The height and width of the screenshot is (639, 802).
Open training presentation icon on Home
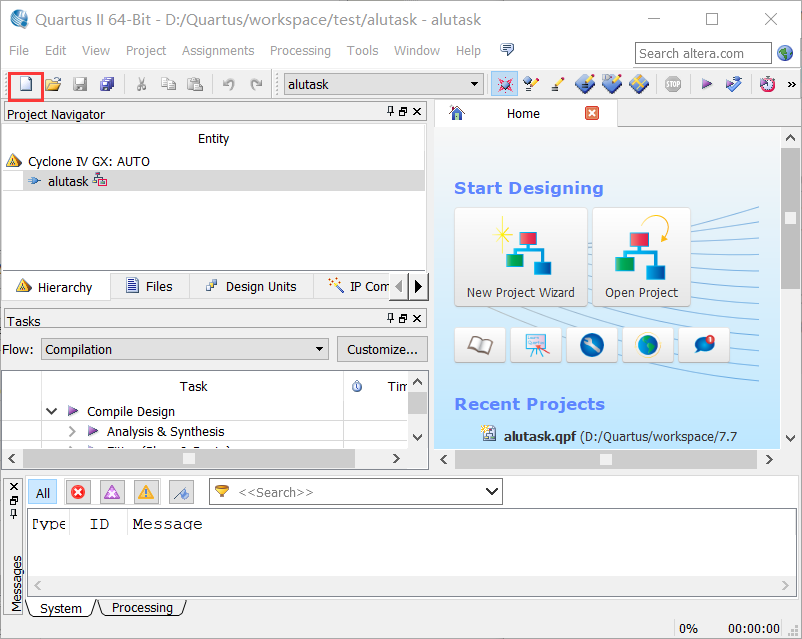(536, 345)
